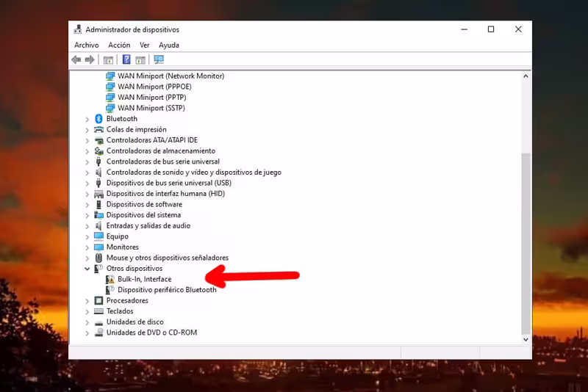Select WAN Miniport (PPTP) entry
Image resolution: width=588 pixels, height=392 pixels.
(152, 98)
